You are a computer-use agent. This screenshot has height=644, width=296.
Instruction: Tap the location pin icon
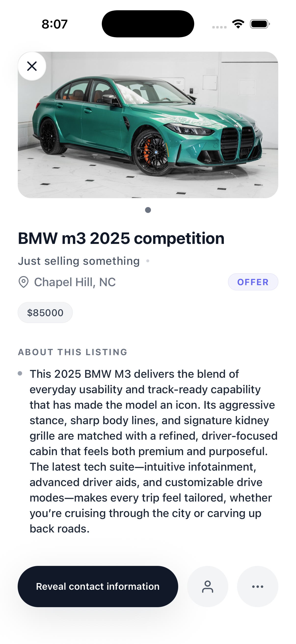coord(24,282)
